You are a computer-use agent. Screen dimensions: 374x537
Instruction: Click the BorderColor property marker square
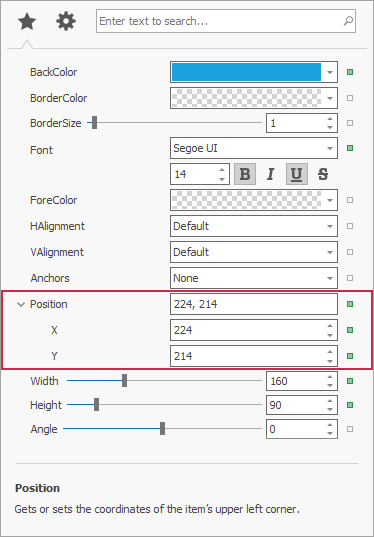(x=350, y=98)
